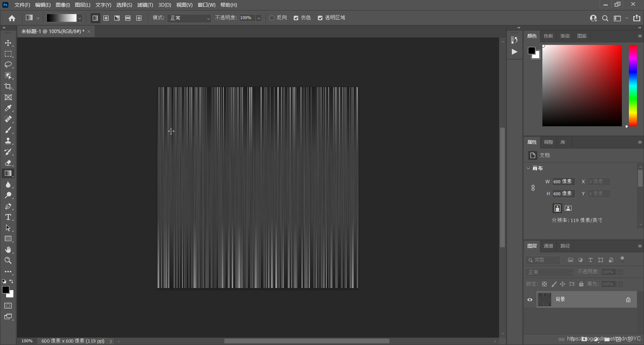The width and height of the screenshot is (644, 345).
Task: Click the share image button
Action: click(637, 18)
